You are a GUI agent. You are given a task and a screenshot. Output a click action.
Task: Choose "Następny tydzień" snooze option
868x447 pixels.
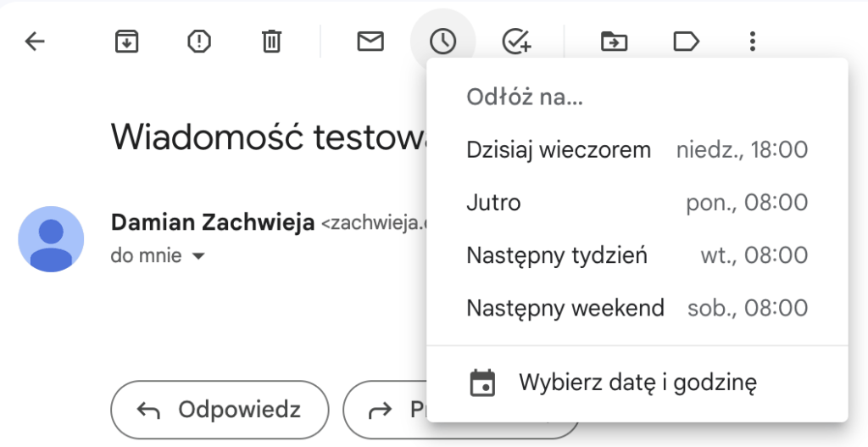point(637,255)
